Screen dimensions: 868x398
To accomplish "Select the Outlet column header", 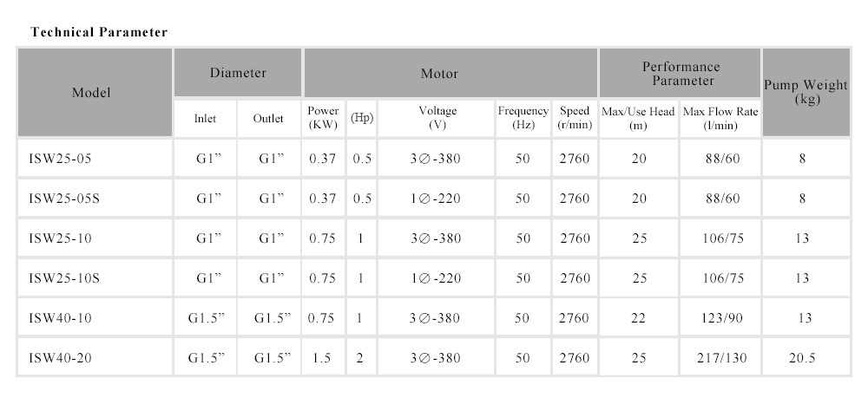I will click(268, 119).
